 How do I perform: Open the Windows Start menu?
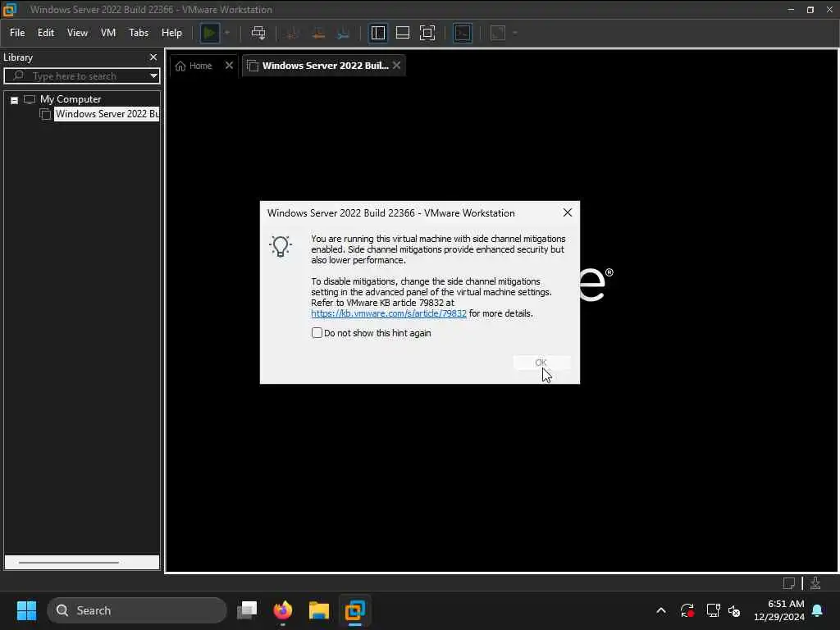(x=26, y=610)
